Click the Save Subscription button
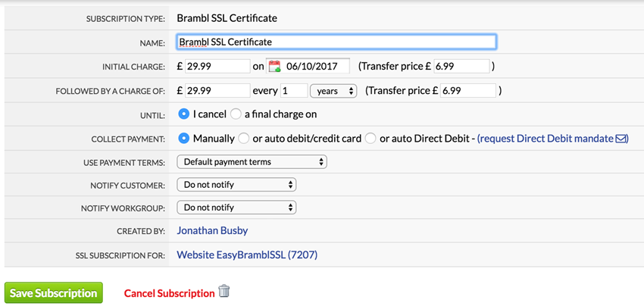Screen dimensions: 644x306 [53, 293]
